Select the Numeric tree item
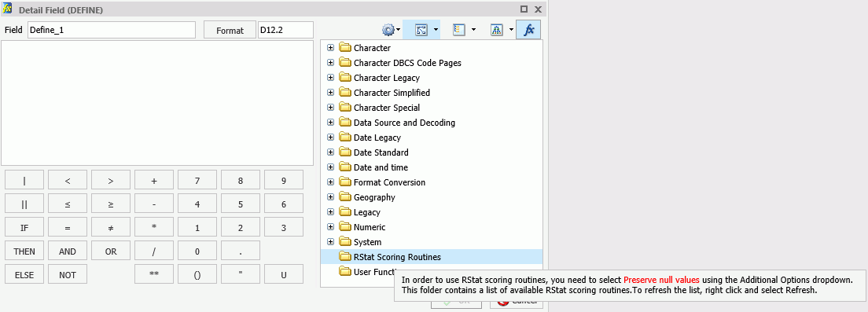 tap(370, 227)
